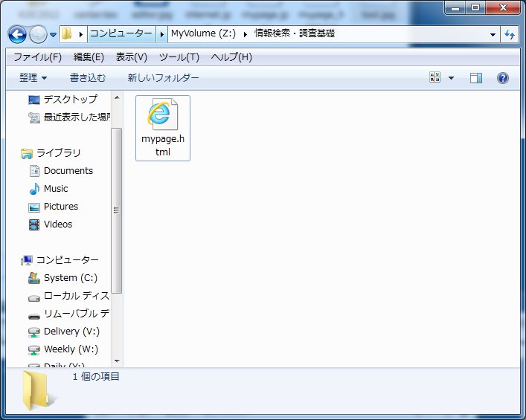Click the Music note icon

click(34, 189)
